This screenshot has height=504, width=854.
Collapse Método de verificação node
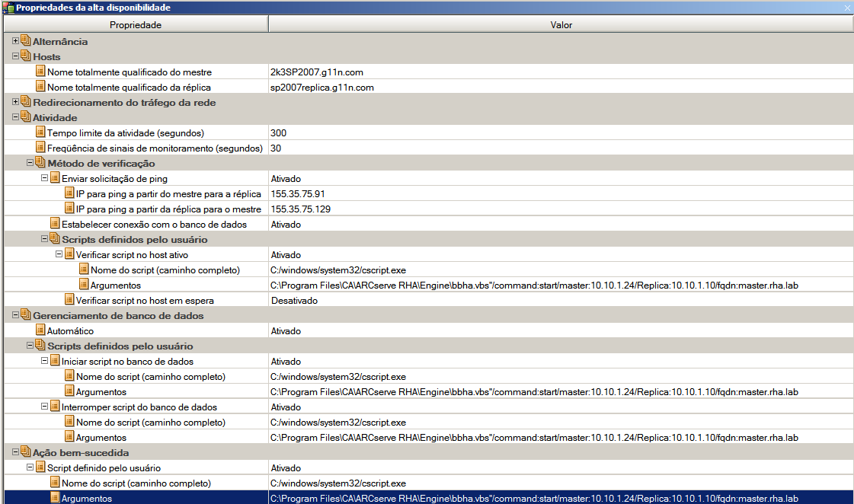click(30, 163)
